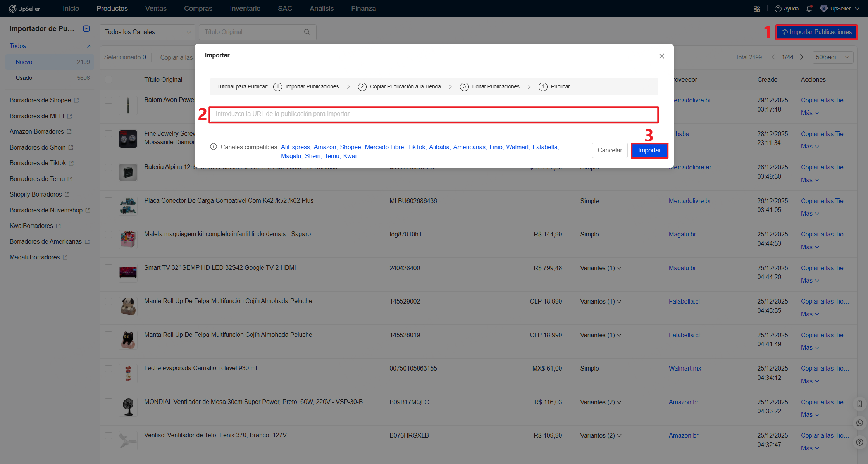Open the Todos los Canales dropdown
This screenshot has width=868, height=464.
click(x=147, y=32)
